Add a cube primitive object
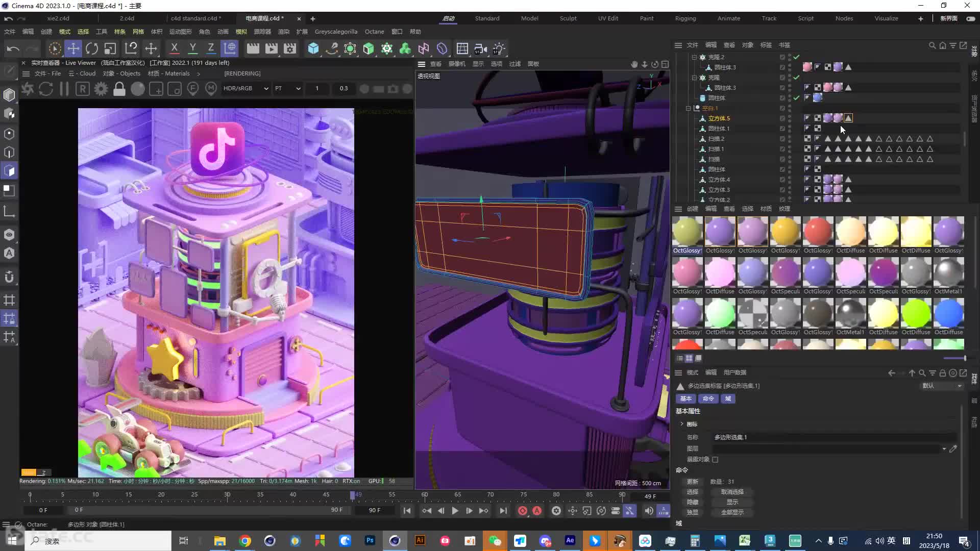This screenshot has width=980, height=551. [313, 48]
